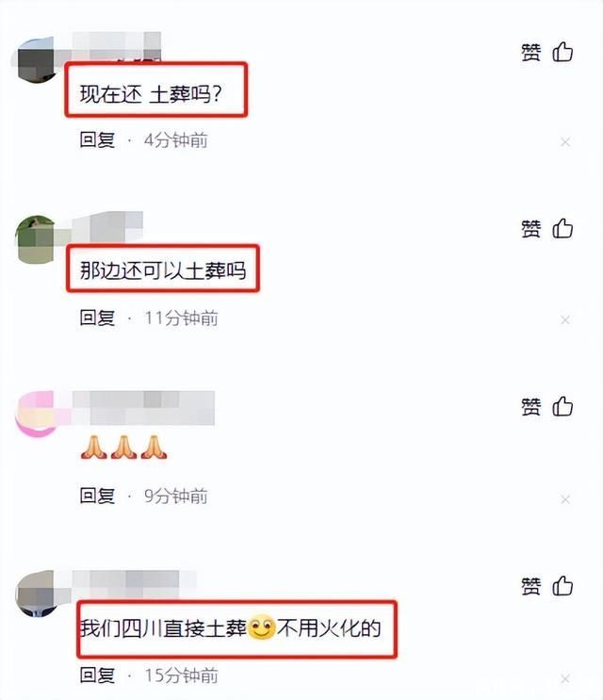Screen dimensions: 603x700
Task: Reply to the '那边还可以土葬吗' comment
Action: 97,317
